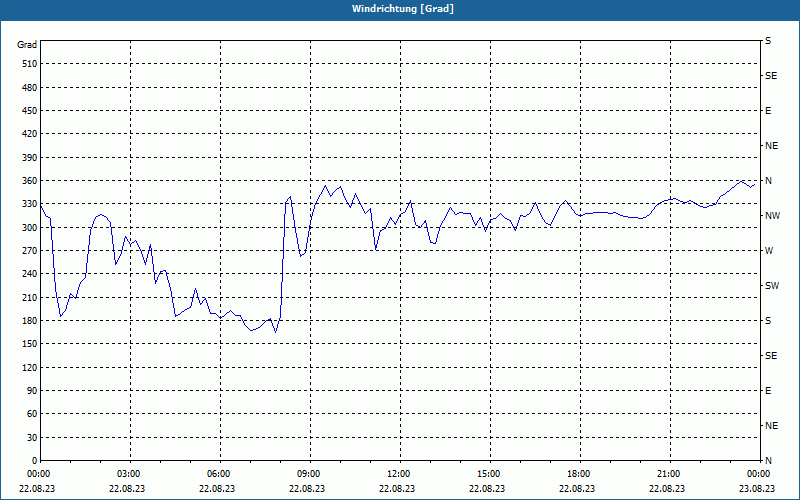
Task: Select the 330 degree axis value
Action: click(x=30, y=204)
